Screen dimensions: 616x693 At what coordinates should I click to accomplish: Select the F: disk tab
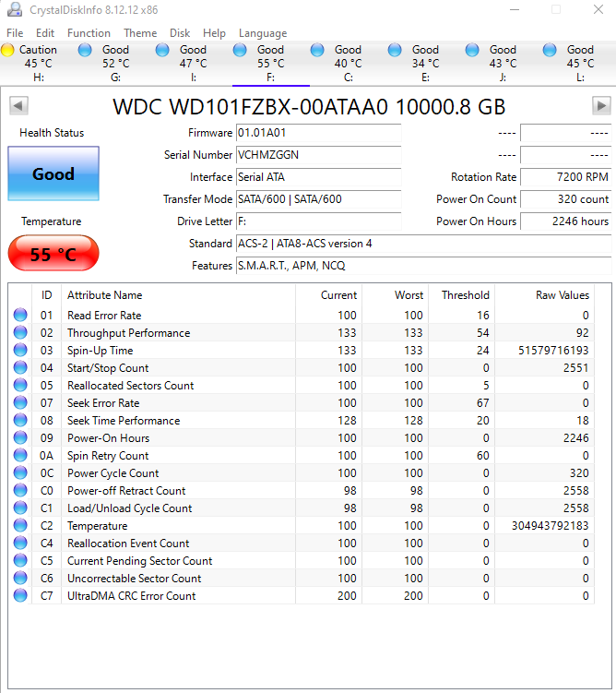[271, 63]
